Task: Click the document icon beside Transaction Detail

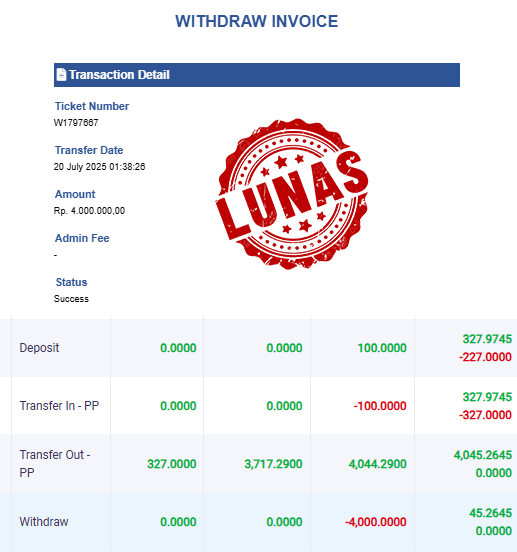Action: tap(61, 75)
